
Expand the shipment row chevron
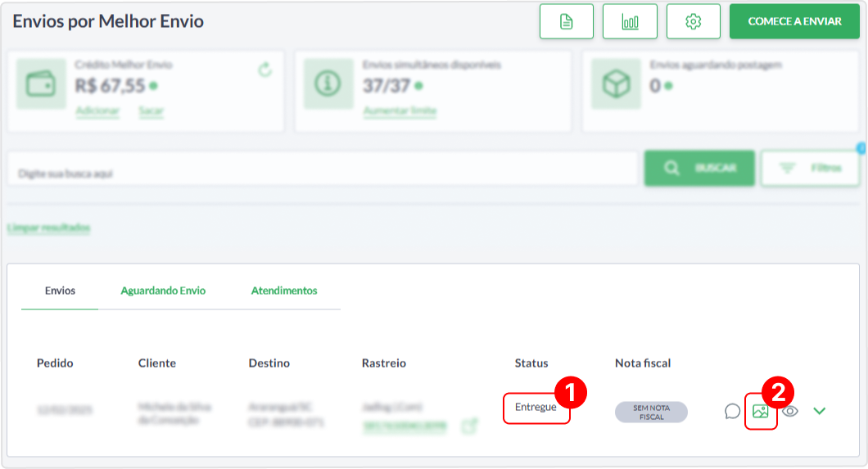820,411
